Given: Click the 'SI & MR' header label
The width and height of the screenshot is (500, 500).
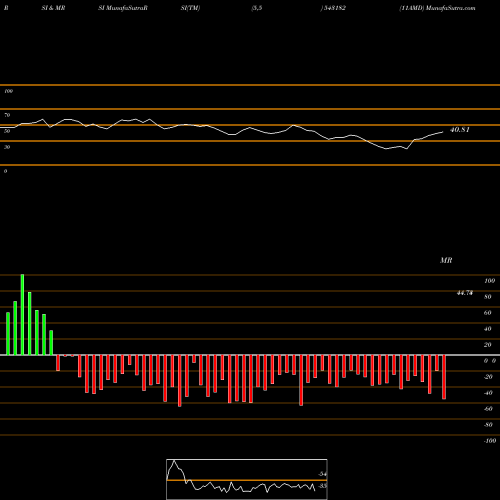Looking at the screenshot, I should (x=53, y=8).
